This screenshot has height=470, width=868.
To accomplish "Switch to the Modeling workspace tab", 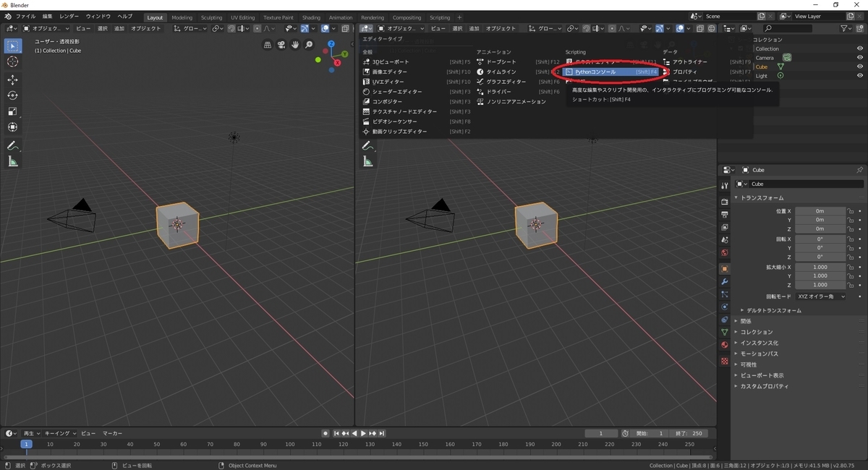I will pyautogui.click(x=182, y=17).
